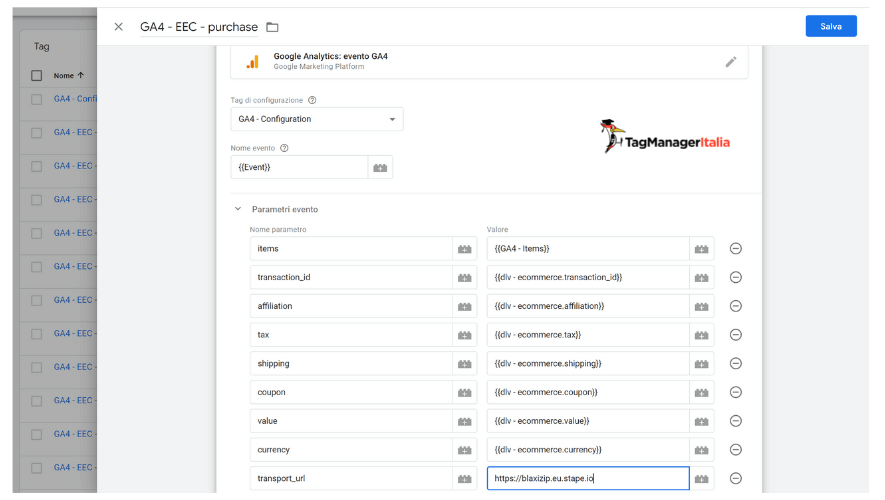Click the tag title GA4 - EEC - purchase
The width and height of the screenshot is (885, 500).
[x=199, y=27]
